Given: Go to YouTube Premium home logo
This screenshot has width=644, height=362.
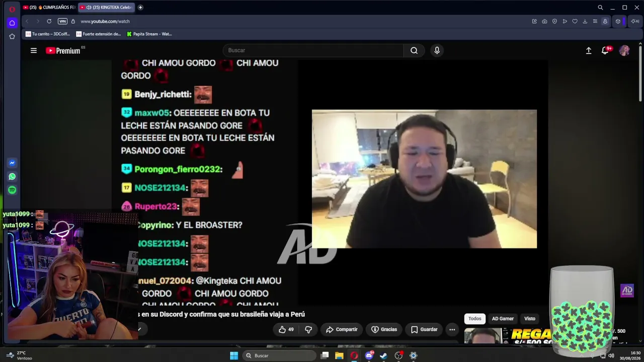Looking at the screenshot, I should click(63, 50).
